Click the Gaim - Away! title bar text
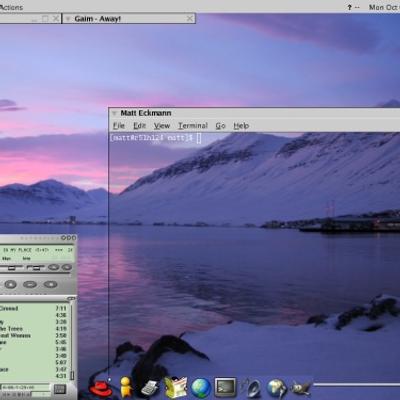The height and width of the screenshot is (400, 400). point(97,19)
